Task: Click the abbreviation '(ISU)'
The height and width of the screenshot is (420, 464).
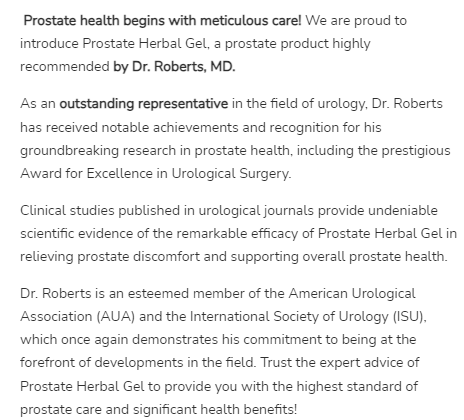Action: [x=409, y=316]
